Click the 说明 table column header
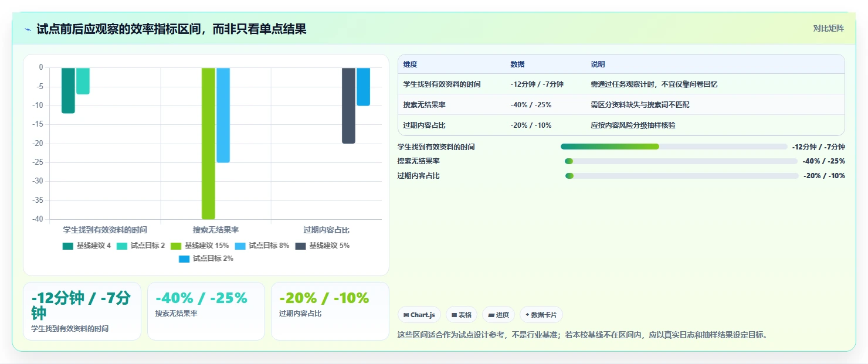Viewport: 868px width, 364px height. tap(598, 64)
